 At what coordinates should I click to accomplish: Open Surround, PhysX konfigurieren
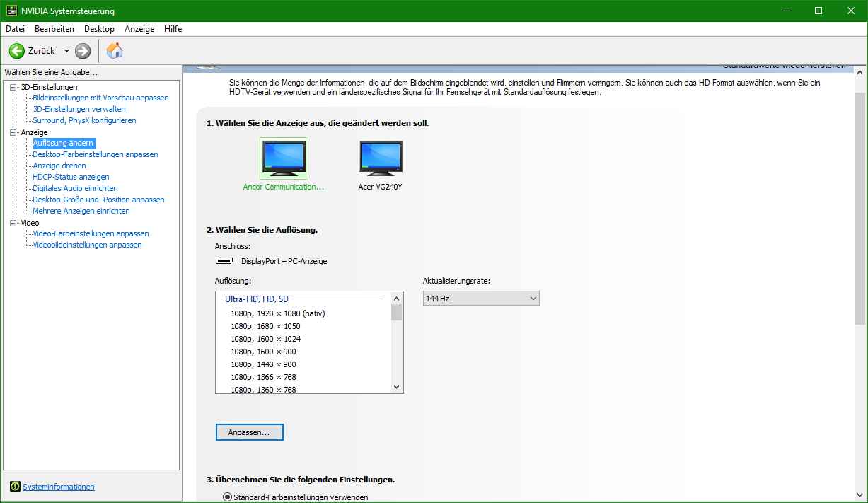tap(84, 120)
